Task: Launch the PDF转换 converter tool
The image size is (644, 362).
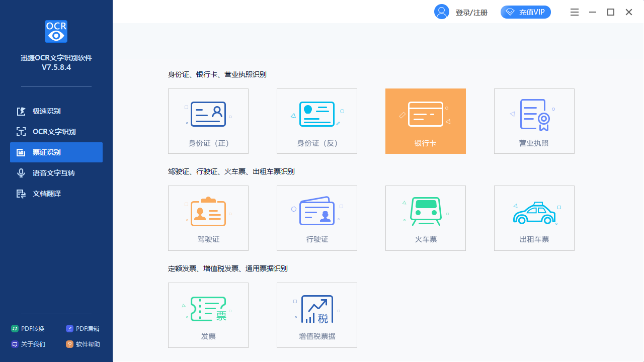Action: [27, 328]
